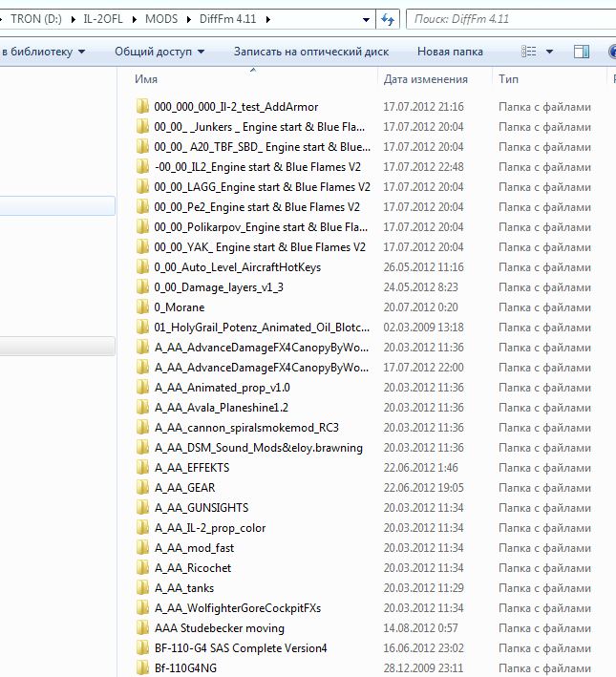The height and width of the screenshot is (677, 616).
Task: Select folder icon of 00_00_LAGG_Engine start
Action: pos(142,187)
